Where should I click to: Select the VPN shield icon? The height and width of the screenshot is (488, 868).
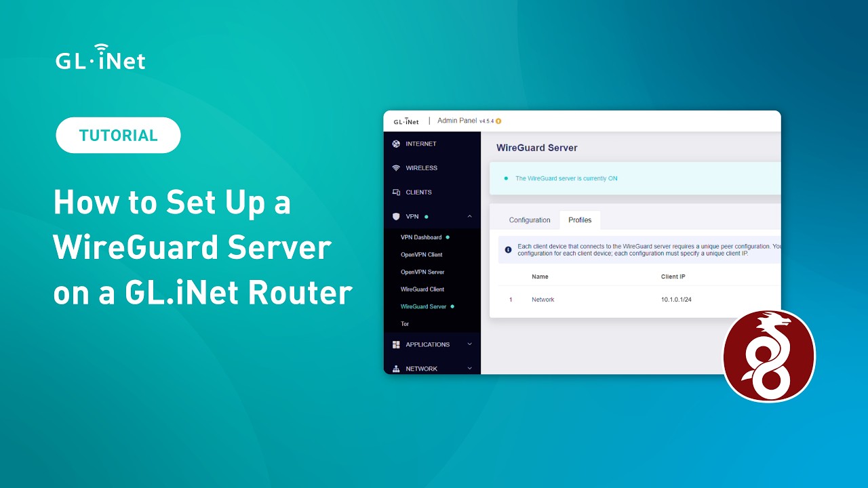click(396, 217)
